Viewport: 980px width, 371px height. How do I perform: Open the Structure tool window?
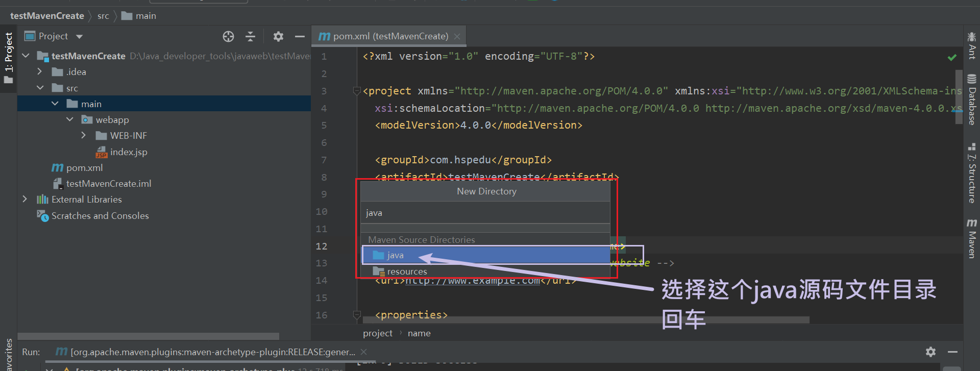972,174
